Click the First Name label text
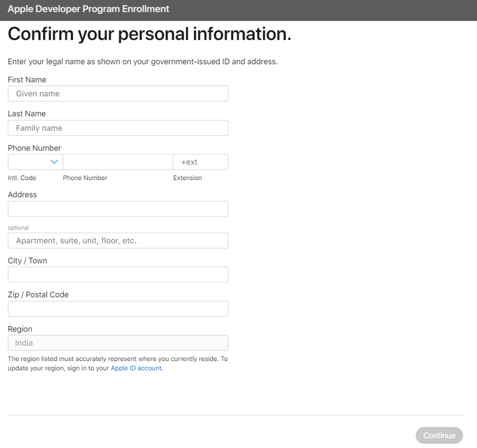Viewport: 477px width, 448px height. click(27, 80)
